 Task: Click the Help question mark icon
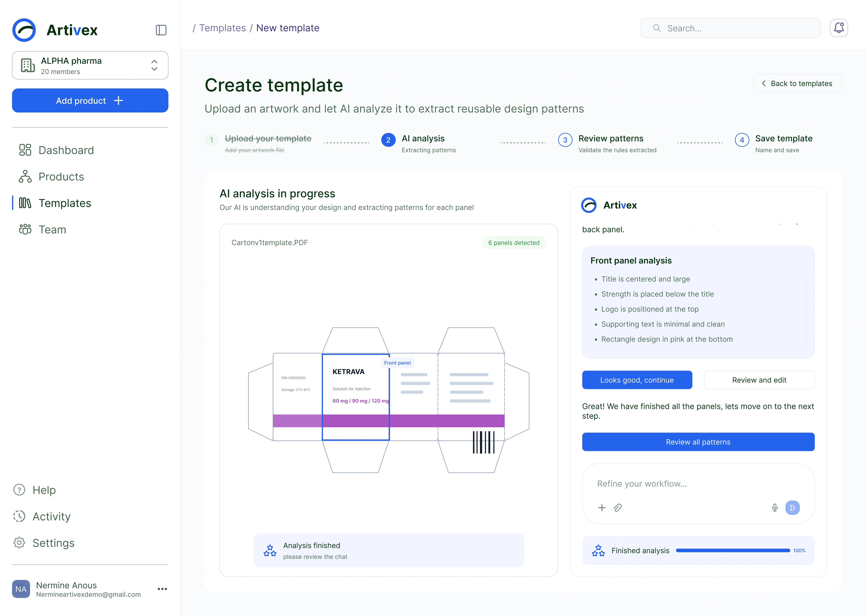(x=19, y=490)
